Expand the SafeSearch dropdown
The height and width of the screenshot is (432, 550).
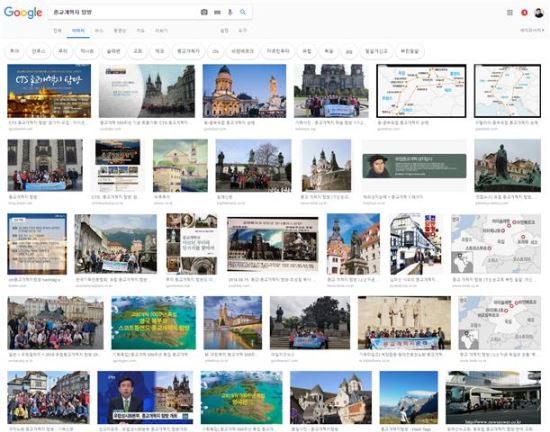(532, 31)
